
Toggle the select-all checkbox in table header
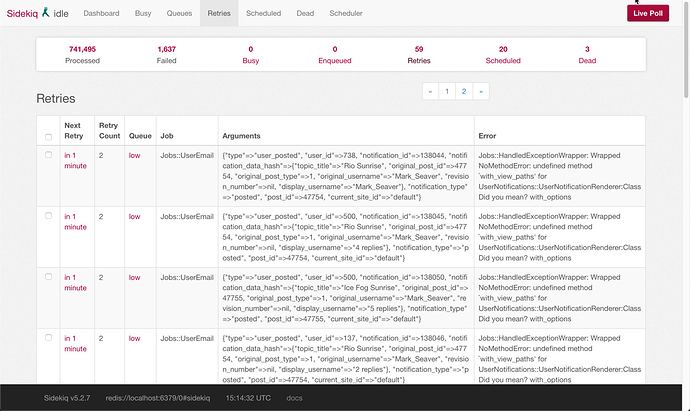pyautogui.click(x=48, y=137)
